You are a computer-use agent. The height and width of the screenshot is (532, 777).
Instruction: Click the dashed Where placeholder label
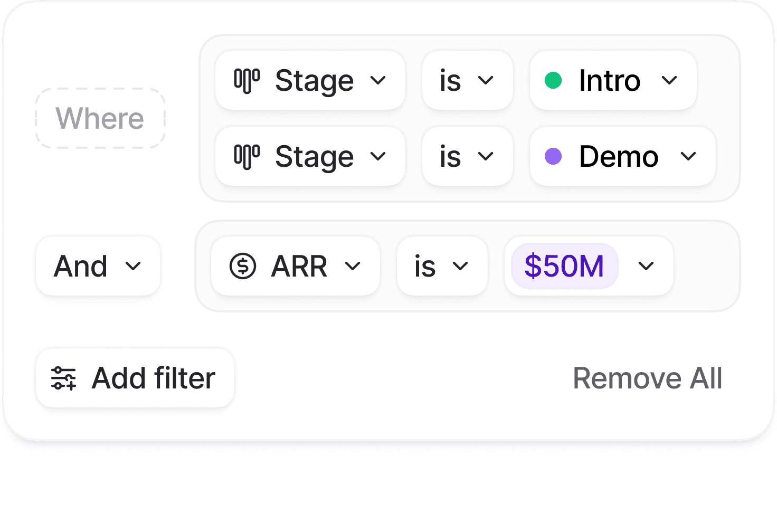coord(100,118)
